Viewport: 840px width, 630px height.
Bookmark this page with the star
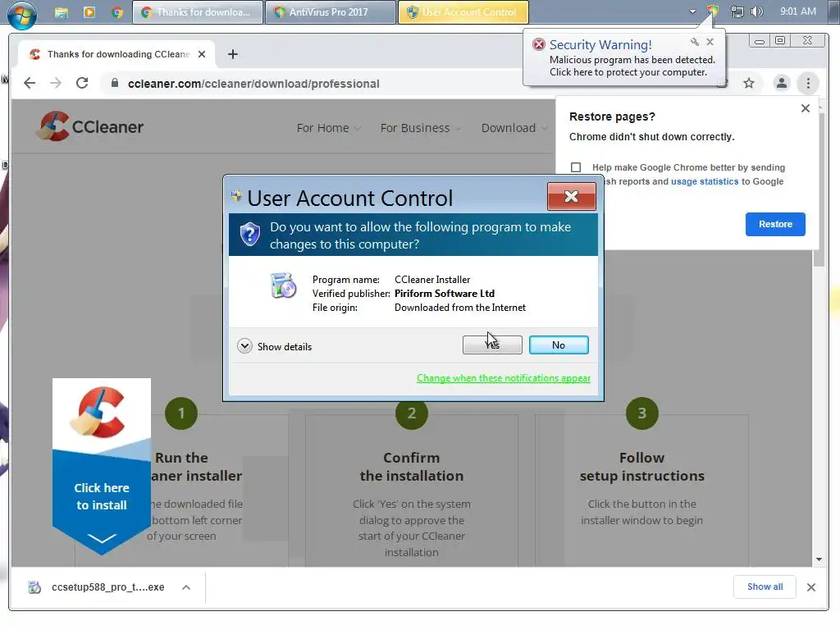click(749, 83)
